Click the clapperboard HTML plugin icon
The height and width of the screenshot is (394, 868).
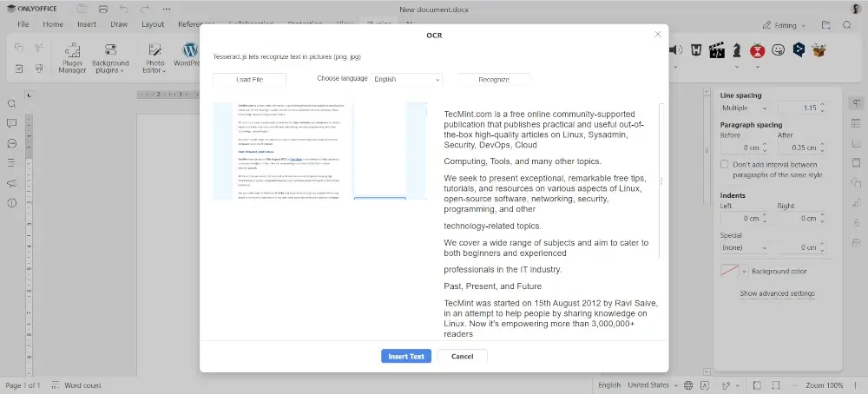(717, 50)
